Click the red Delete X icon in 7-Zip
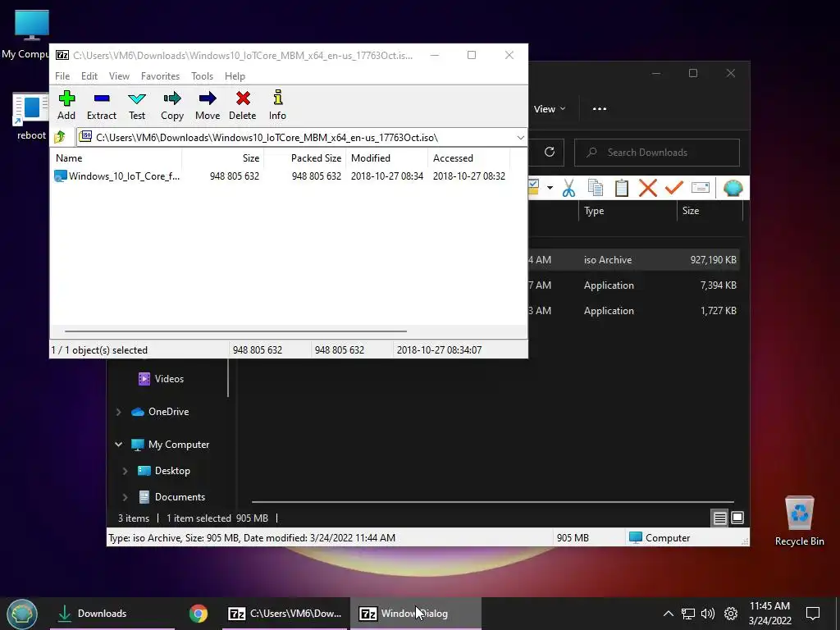The width and height of the screenshot is (840, 630). click(x=243, y=105)
